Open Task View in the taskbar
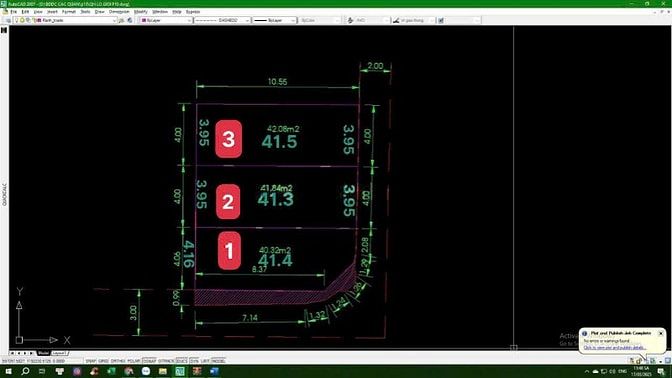The image size is (672, 378). pyautogui.click(x=42, y=371)
